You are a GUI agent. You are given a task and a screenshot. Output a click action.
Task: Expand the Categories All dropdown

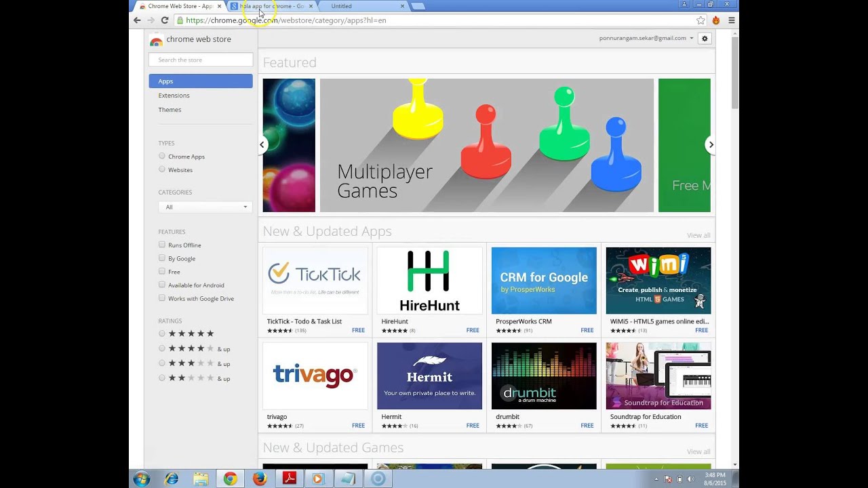[205, 207]
